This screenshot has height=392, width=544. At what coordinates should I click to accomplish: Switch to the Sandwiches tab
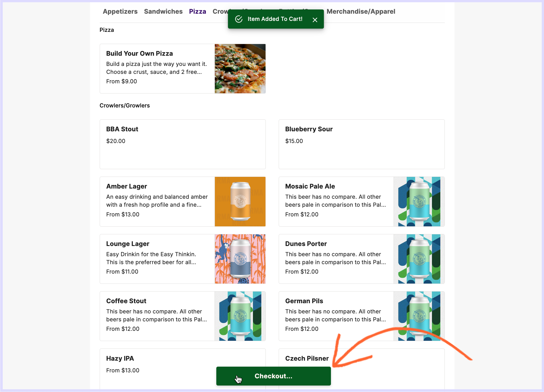163,11
